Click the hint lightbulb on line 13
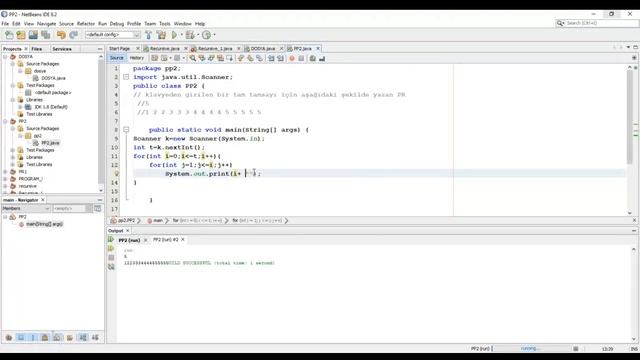 pyautogui.click(x=117, y=174)
